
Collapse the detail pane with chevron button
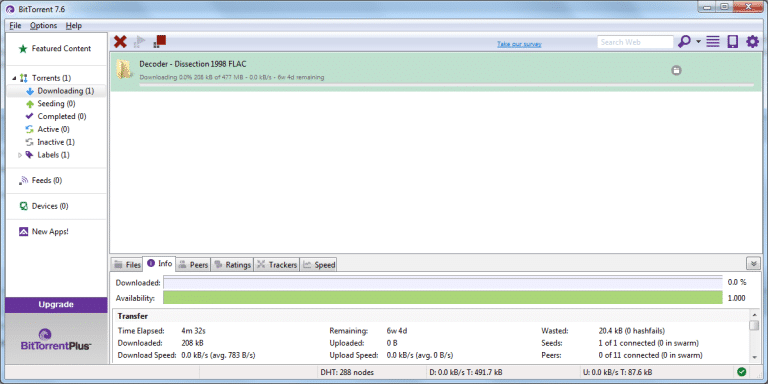coord(754,264)
